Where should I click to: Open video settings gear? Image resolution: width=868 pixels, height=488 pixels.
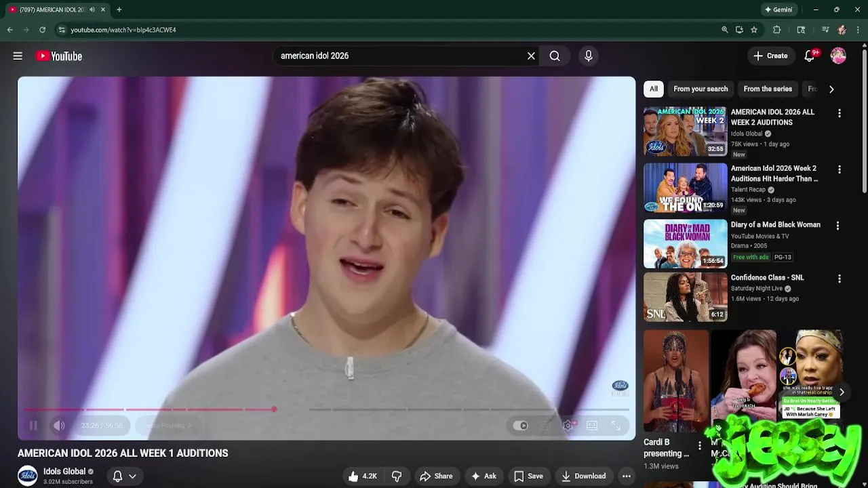tap(568, 426)
